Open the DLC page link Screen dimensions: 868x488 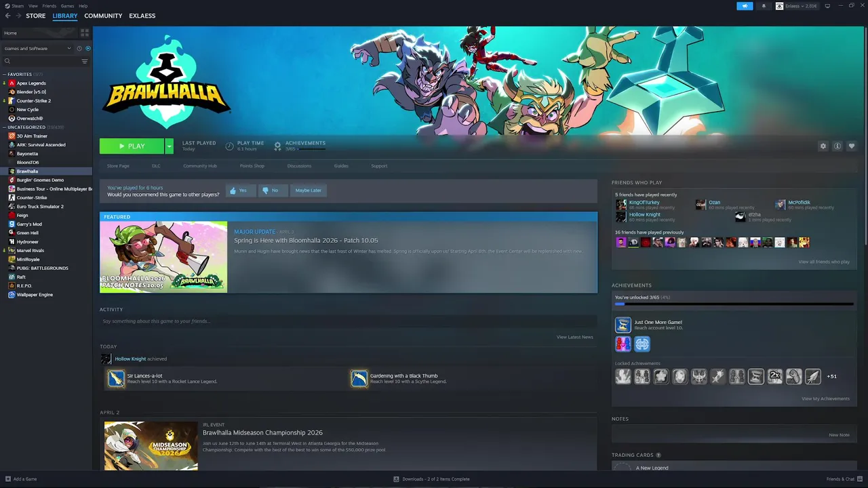point(156,166)
